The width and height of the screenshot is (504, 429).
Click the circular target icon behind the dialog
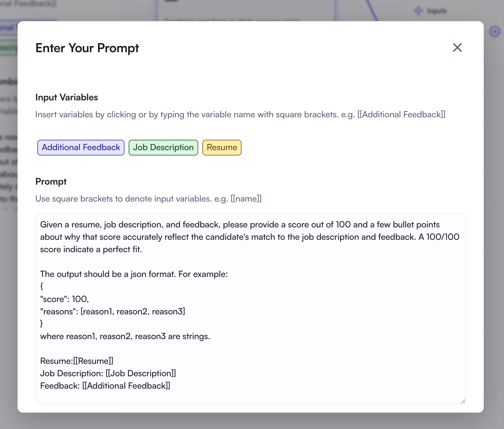[495, 32]
